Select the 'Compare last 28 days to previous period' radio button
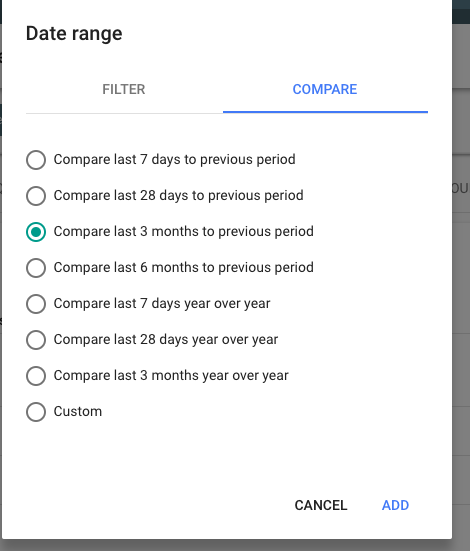This screenshot has height=551, width=470. (x=36, y=196)
